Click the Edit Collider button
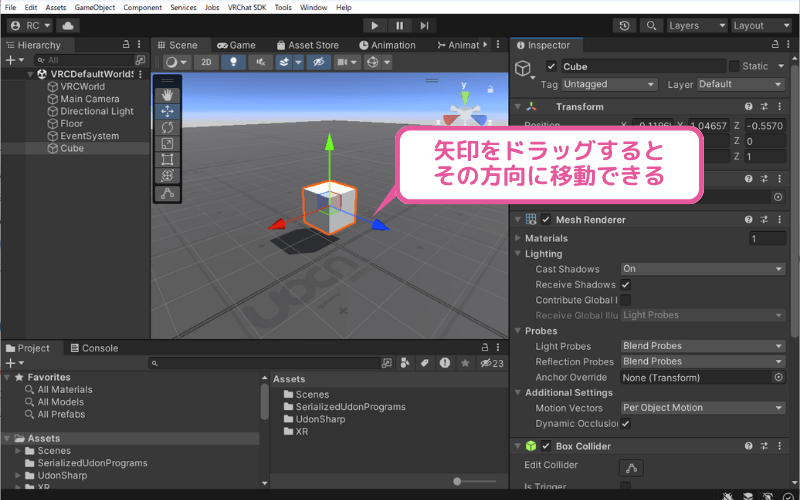 [631, 468]
